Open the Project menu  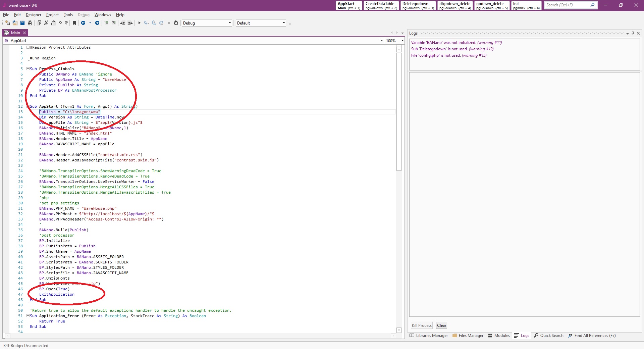click(x=52, y=15)
